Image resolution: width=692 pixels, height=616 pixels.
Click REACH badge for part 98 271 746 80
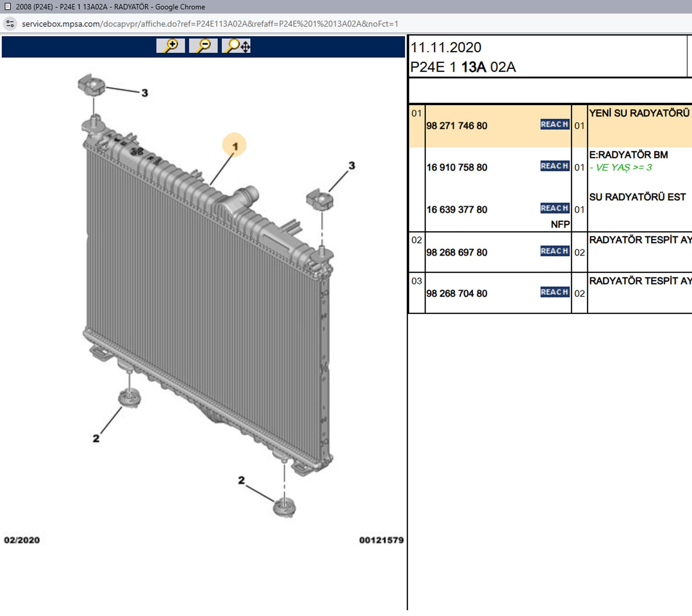point(554,125)
